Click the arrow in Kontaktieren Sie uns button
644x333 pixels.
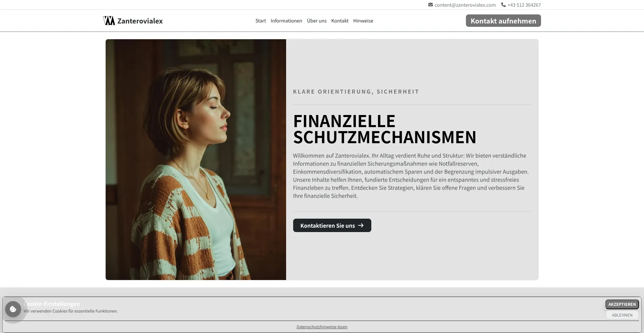(x=361, y=225)
